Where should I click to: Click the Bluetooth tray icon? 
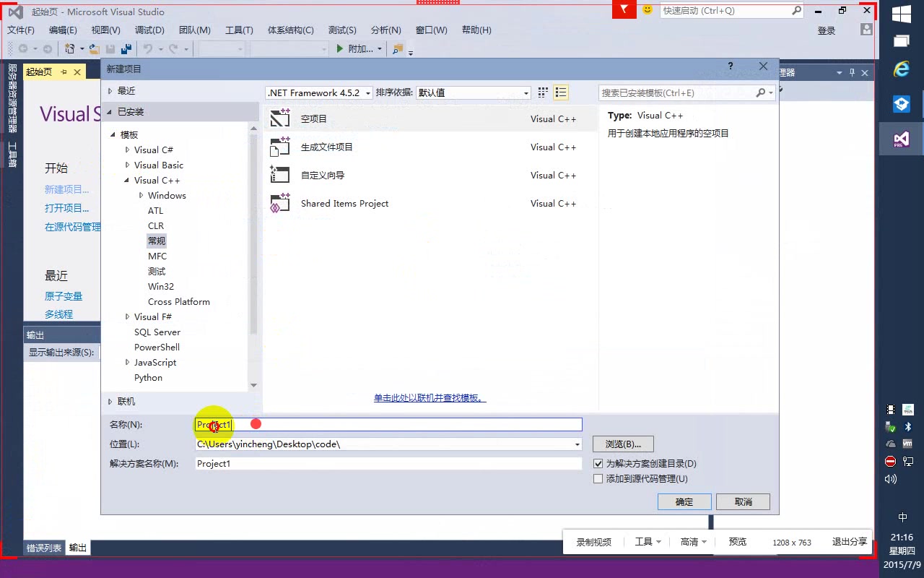[908, 428]
